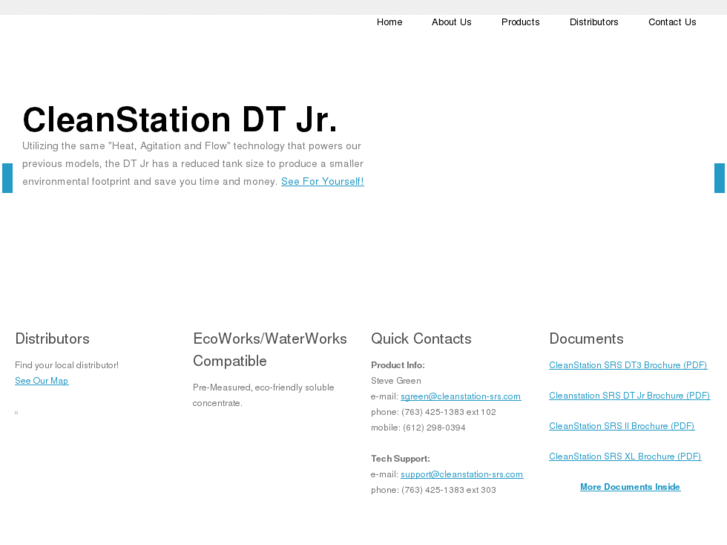Image resolution: width=727 pixels, height=545 pixels.
Task: Click the 'Distributors' section heading
Action: 52,339
